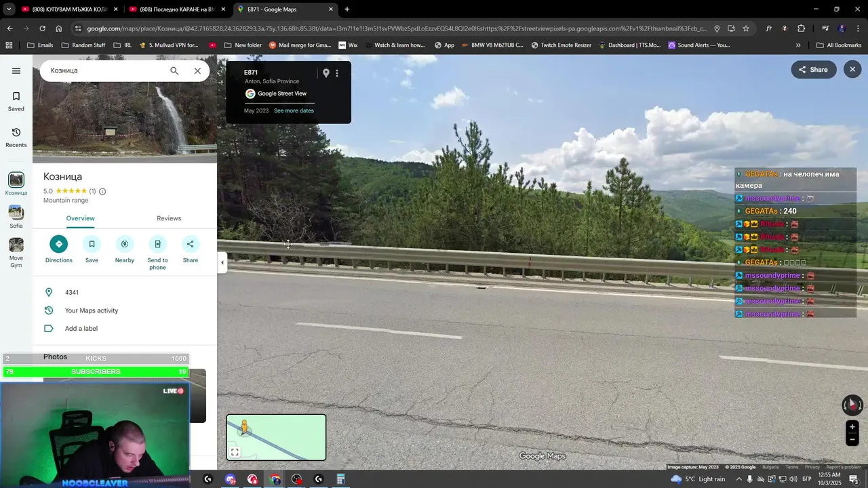Click the Share button in Street View
The width and height of the screenshot is (868, 488).
tap(813, 69)
